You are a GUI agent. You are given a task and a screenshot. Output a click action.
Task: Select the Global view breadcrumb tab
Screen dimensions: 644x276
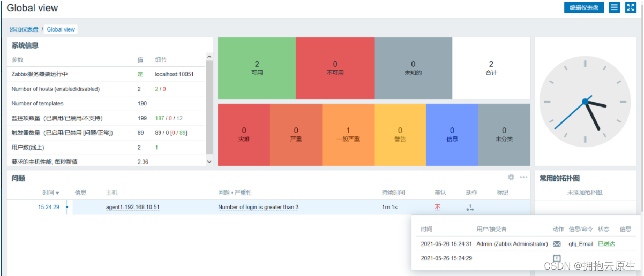click(x=61, y=29)
